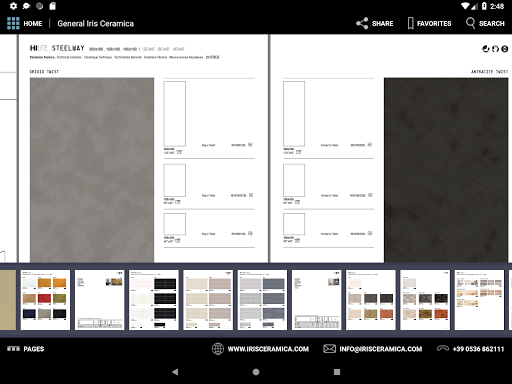Tap the HI LITE STEELWAY heading
Viewport: 512px width, 384px height.
[x=57, y=48]
